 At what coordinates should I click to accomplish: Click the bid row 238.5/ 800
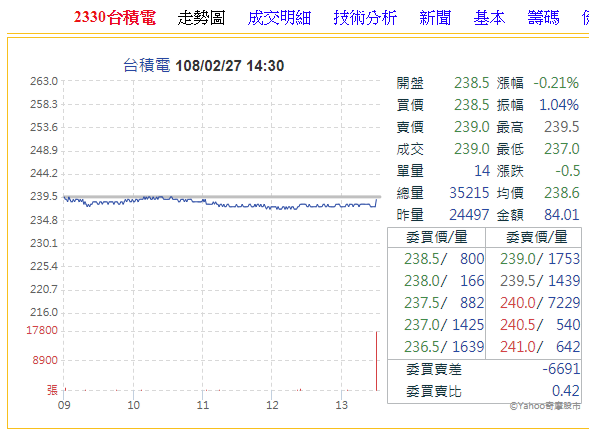(444, 259)
